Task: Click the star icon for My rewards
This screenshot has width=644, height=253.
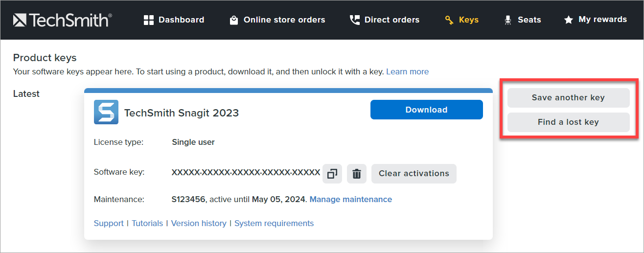Action: click(x=568, y=20)
